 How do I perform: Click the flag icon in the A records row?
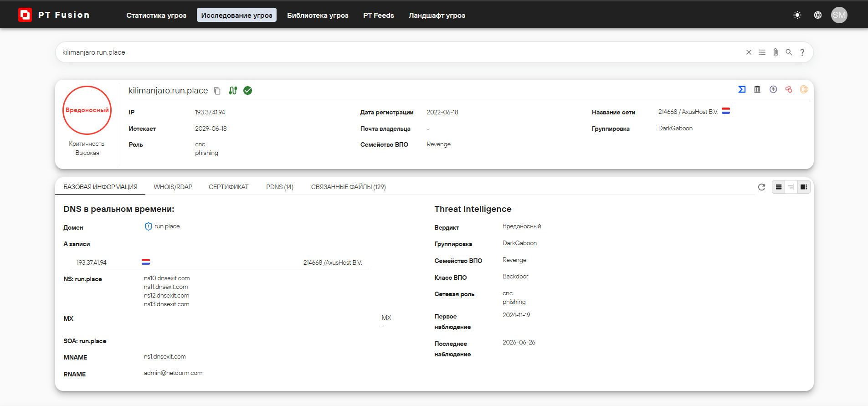click(x=146, y=262)
